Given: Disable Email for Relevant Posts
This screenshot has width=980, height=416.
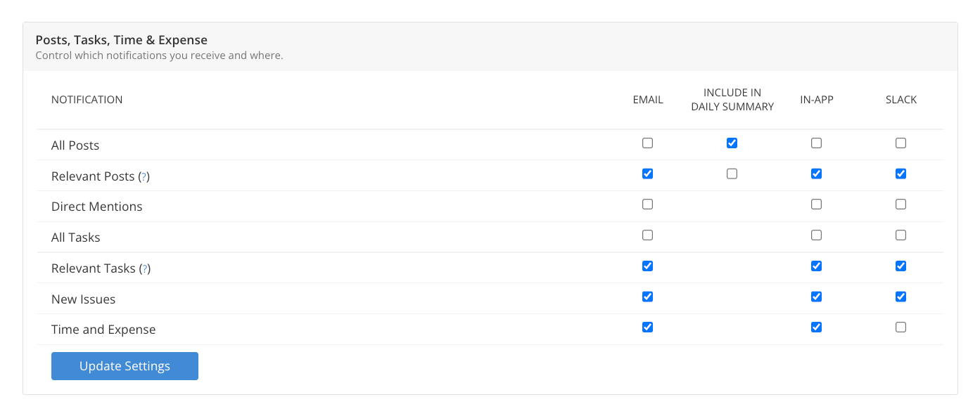Looking at the screenshot, I should [x=647, y=174].
